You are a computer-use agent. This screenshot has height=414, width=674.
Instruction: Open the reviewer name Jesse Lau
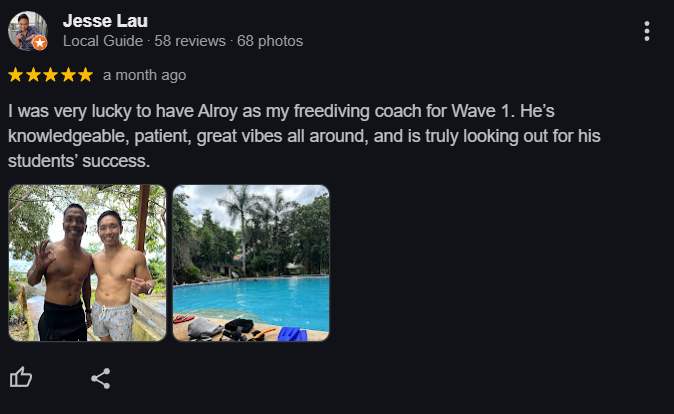pyautogui.click(x=105, y=21)
